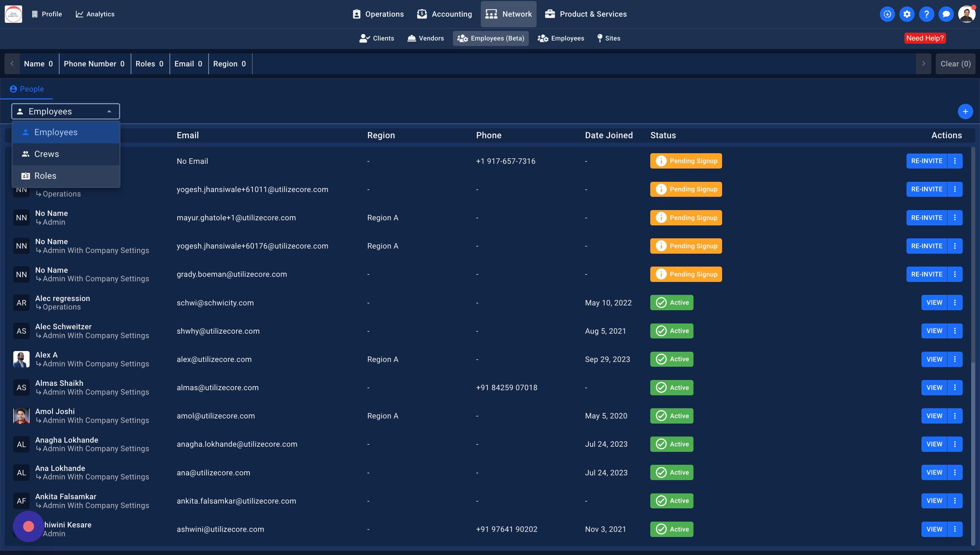Click the company logo icon
Image resolution: width=980 pixels, height=555 pixels.
13,14
